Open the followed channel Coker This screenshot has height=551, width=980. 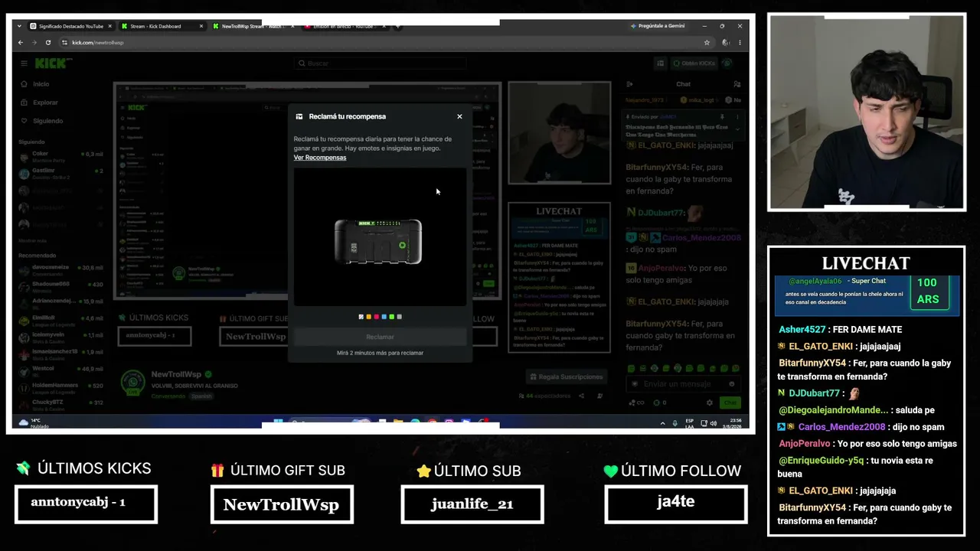tap(61, 156)
